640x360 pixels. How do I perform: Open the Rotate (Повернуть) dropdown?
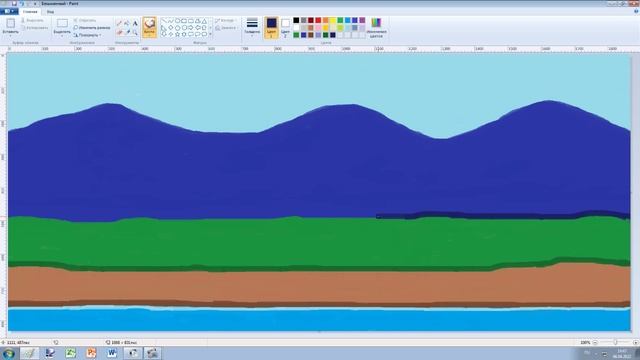(87, 35)
